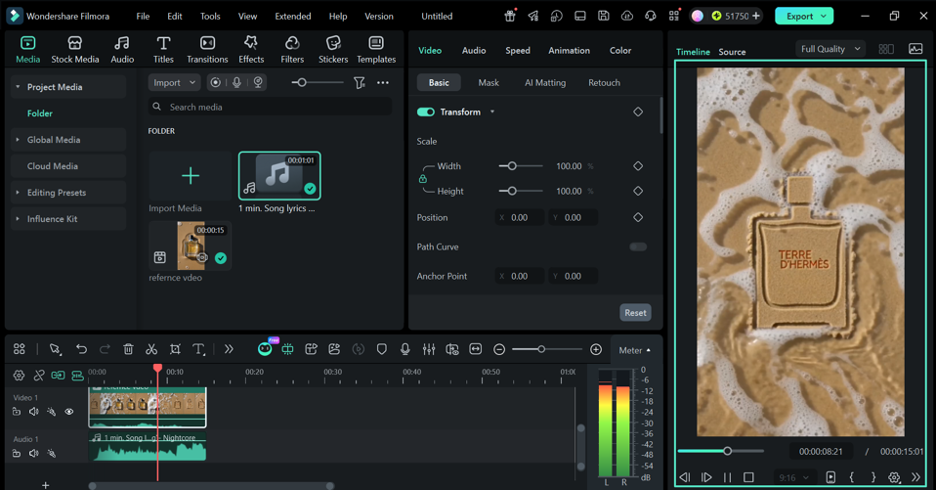This screenshot has width=936, height=490.
Task: Expand the Project Media tree
Action: click(18, 87)
